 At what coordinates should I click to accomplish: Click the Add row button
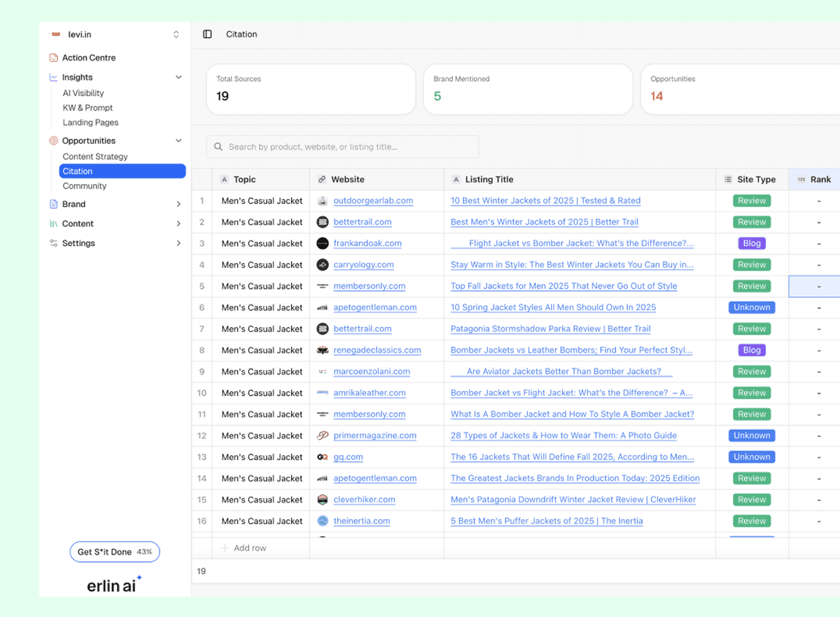tap(244, 548)
